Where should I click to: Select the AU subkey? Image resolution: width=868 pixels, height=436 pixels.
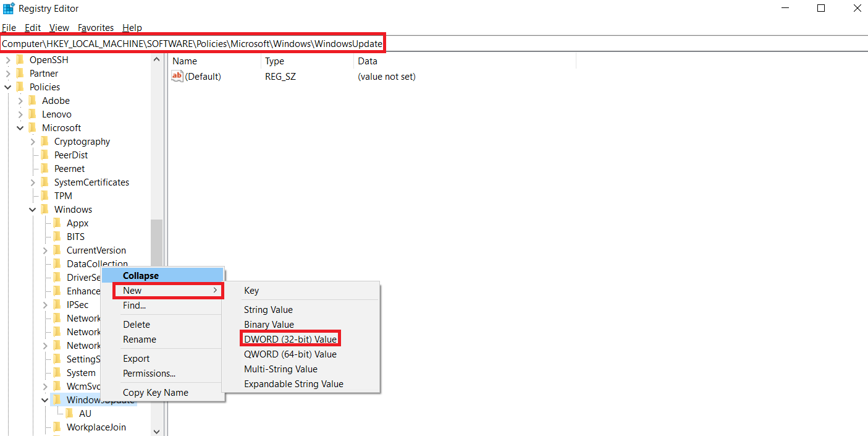point(85,414)
